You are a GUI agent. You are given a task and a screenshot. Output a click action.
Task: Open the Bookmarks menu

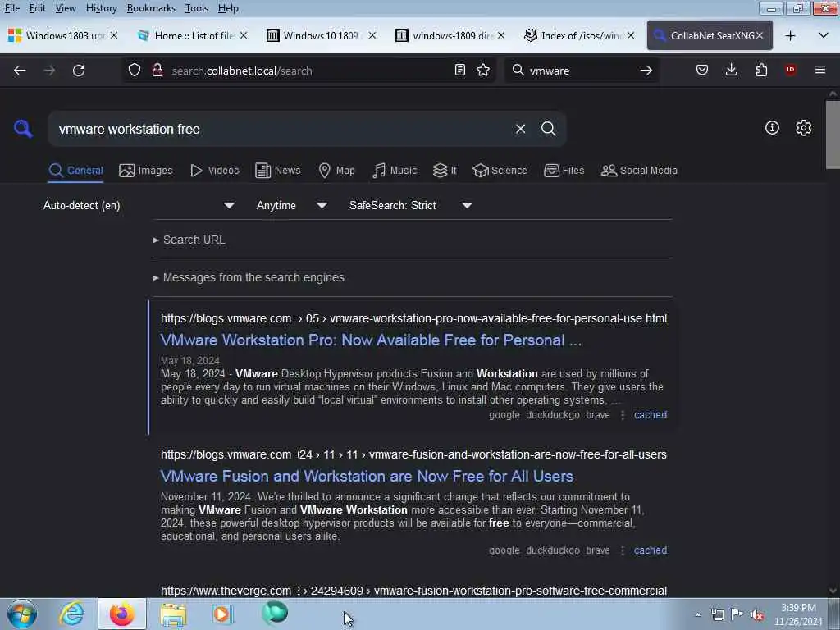[151, 8]
